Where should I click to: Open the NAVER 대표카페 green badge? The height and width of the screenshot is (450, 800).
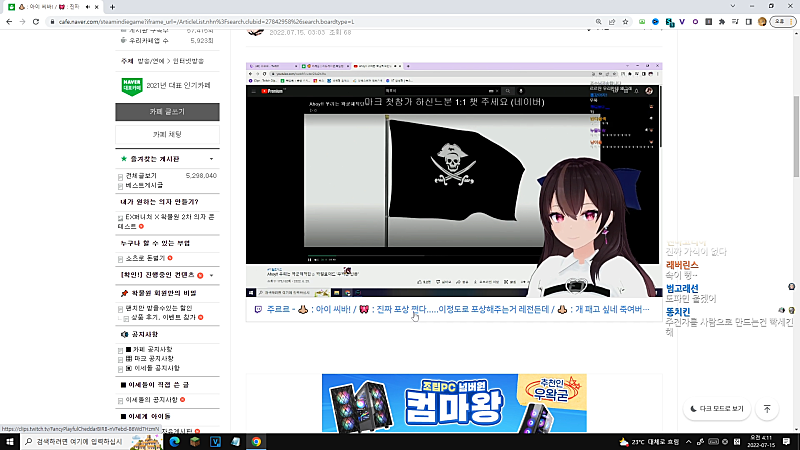click(x=132, y=86)
